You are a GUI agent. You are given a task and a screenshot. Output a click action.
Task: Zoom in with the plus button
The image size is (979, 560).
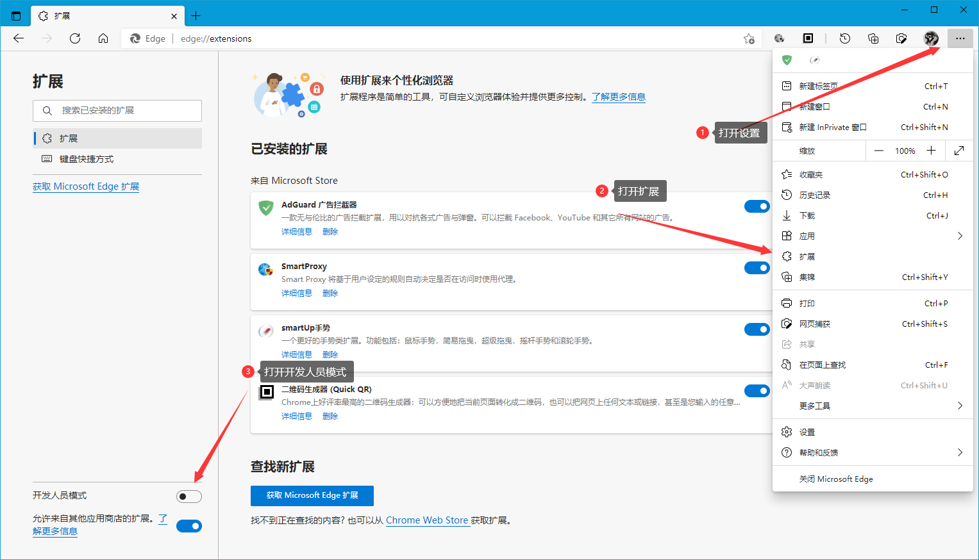pos(932,151)
